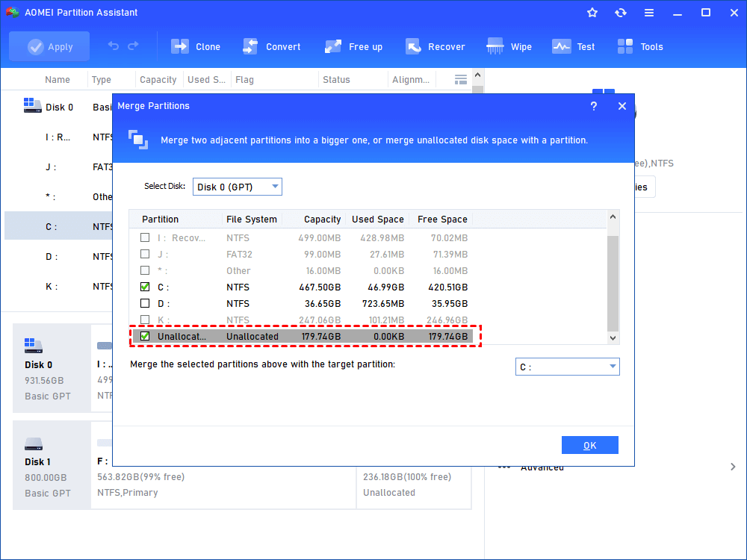Click the Used S... column header

pos(206,80)
